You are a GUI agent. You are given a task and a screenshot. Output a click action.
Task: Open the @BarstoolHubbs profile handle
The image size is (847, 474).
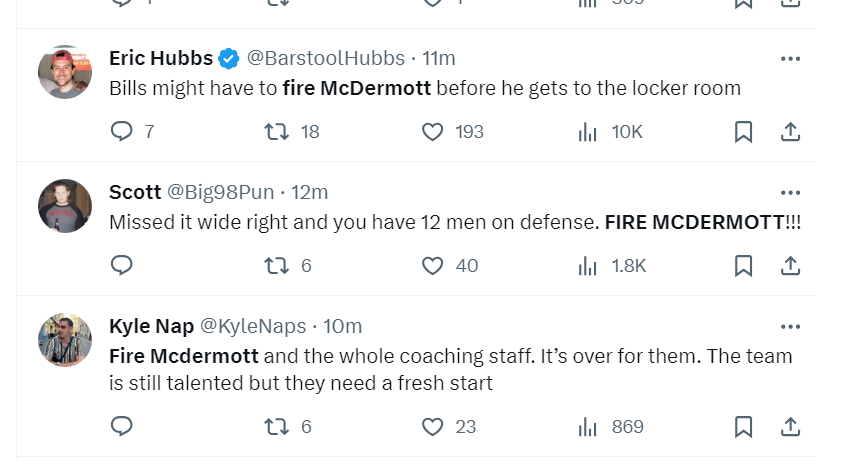(326, 58)
